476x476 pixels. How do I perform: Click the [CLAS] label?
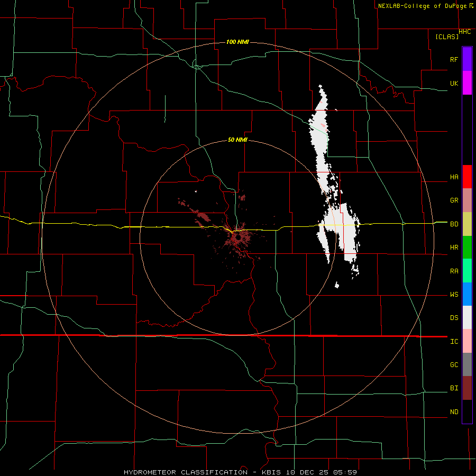[447, 36]
